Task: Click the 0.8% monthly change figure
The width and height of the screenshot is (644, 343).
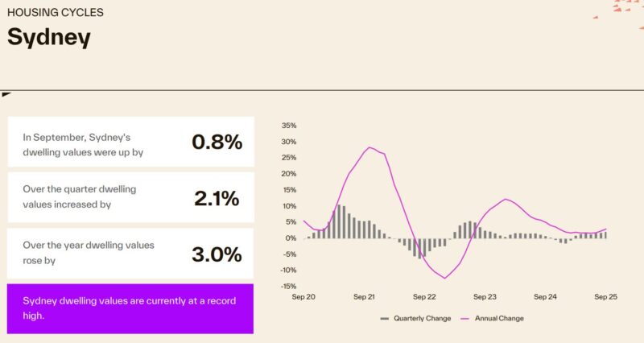Action: 217,142
